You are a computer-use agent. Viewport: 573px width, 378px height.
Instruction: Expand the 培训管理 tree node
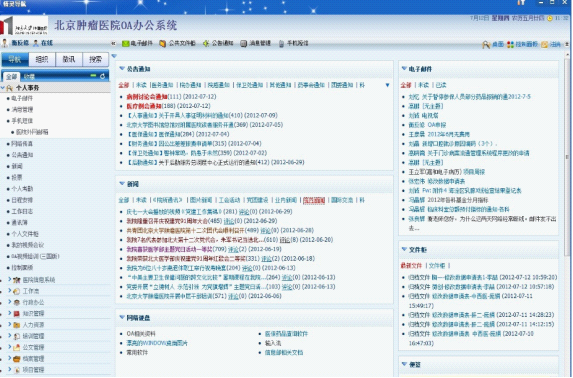(x=10, y=336)
